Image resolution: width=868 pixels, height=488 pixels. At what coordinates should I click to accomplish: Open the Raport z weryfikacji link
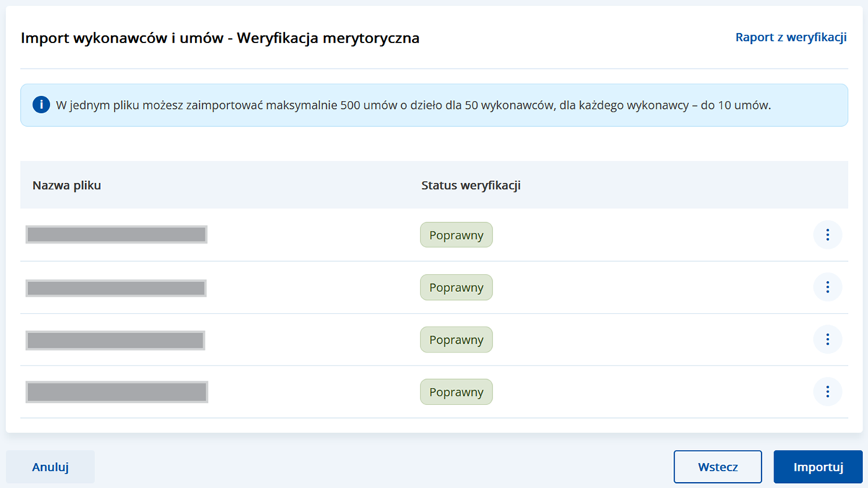(x=790, y=37)
